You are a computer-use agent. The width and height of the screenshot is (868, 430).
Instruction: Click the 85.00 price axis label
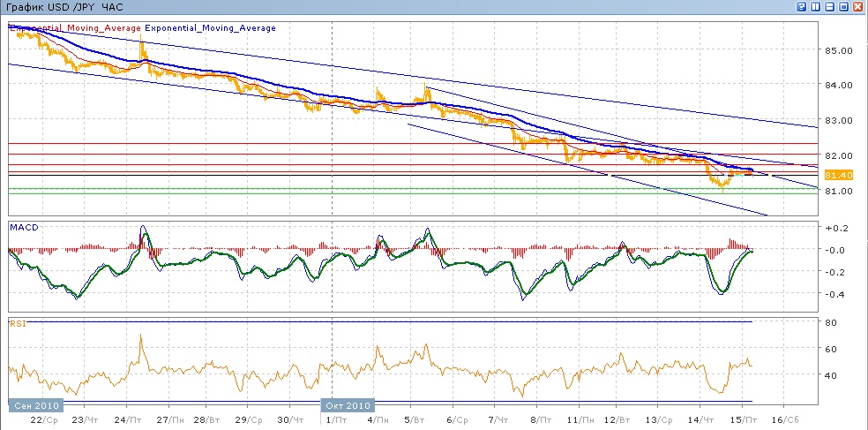point(837,50)
